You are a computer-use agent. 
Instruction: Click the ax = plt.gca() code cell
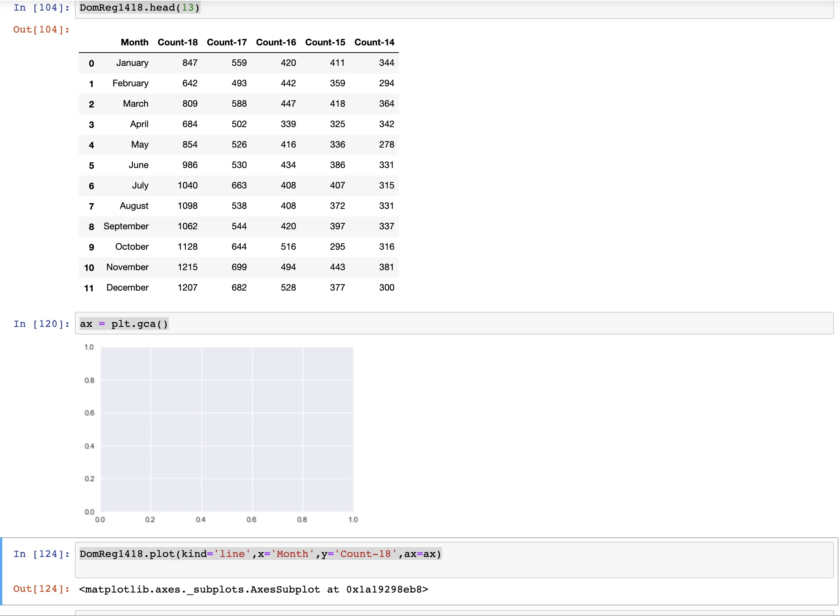point(454,324)
